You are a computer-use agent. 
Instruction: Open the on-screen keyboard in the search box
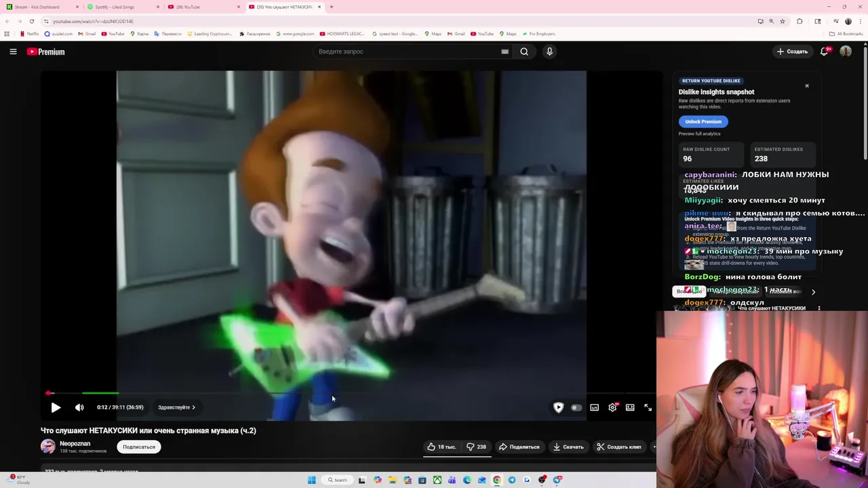(505, 52)
